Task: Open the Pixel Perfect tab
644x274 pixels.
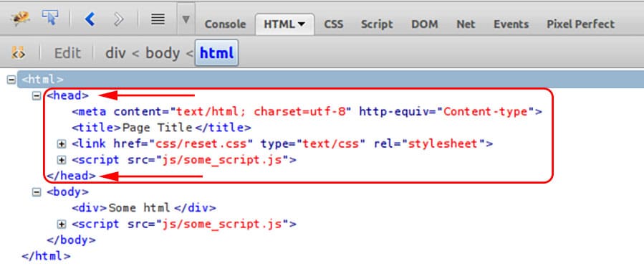Action: (580, 24)
